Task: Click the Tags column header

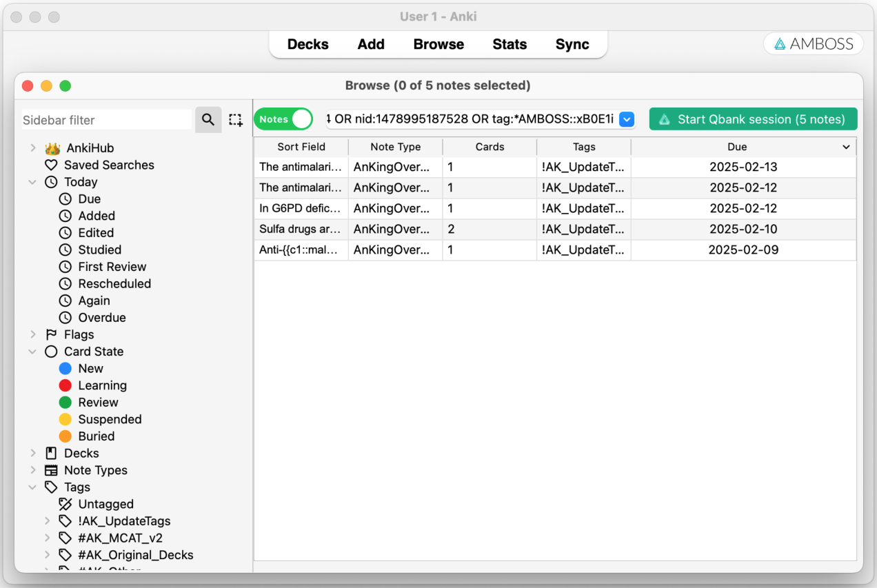Action: [x=584, y=147]
